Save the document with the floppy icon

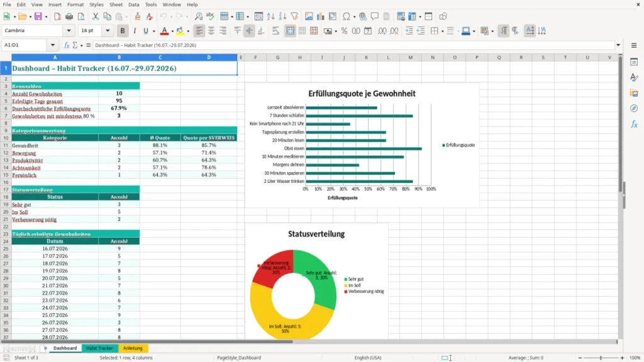click(38, 16)
